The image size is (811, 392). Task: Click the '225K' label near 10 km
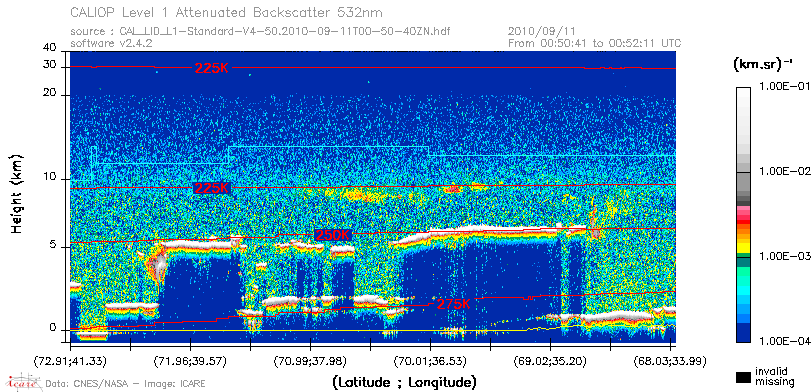click(x=211, y=188)
